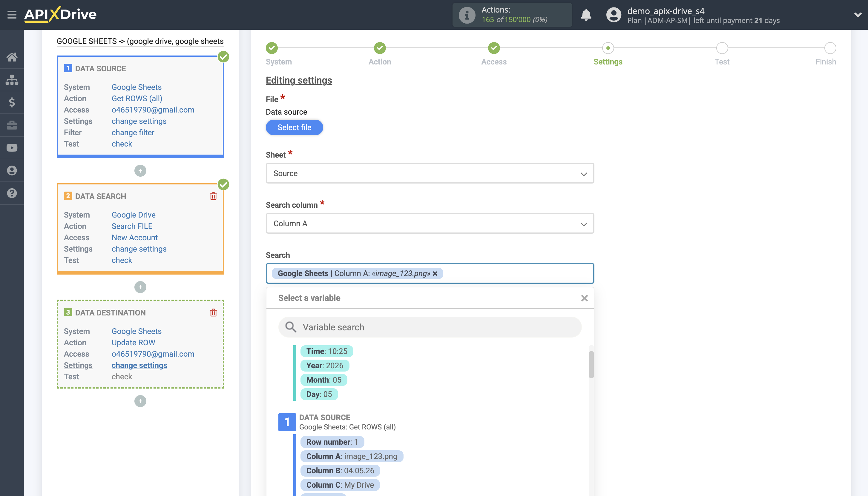This screenshot has height=496, width=868.
Task: Open Data Destination Google Sheets link
Action: (137, 331)
